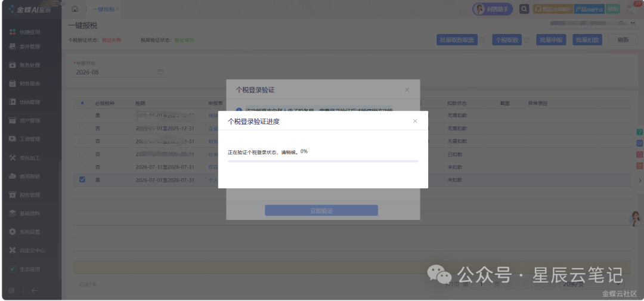Open 售后在线服务
Screen dimensions: 644x301
click(552, 9)
